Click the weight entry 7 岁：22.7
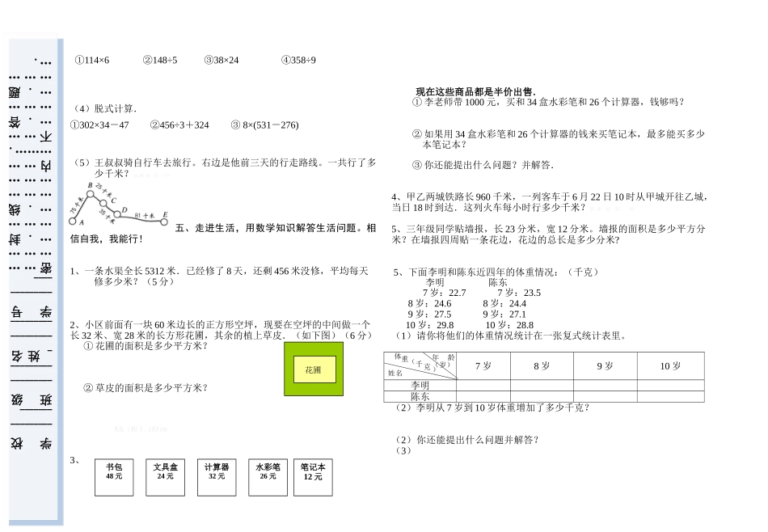This screenshot has height=532, width=768. tap(445, 293)
